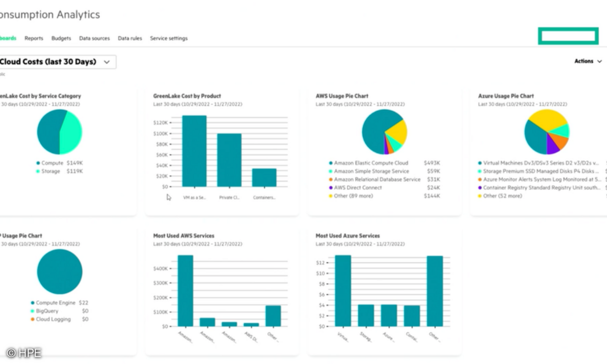
Task: Go to the Data sources tab
Action: click(95, 38)
